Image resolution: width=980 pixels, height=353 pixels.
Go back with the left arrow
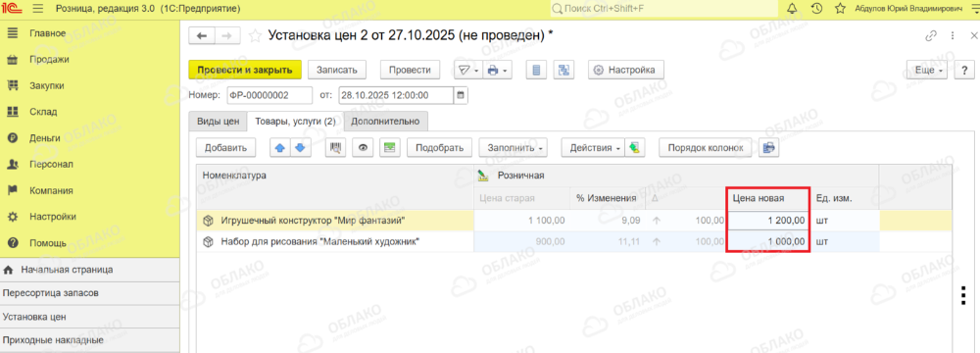pos(201,36)
